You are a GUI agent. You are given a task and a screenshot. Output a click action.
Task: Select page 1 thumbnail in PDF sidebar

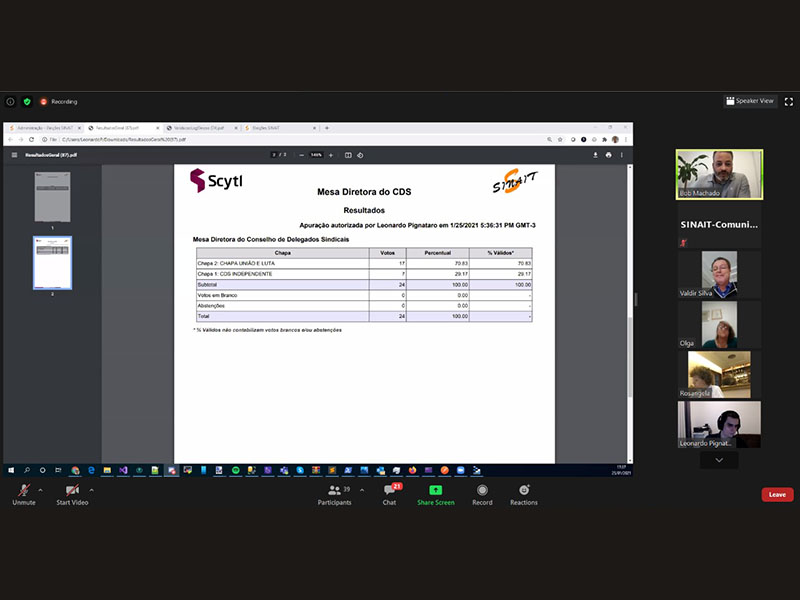click(52, 197)
